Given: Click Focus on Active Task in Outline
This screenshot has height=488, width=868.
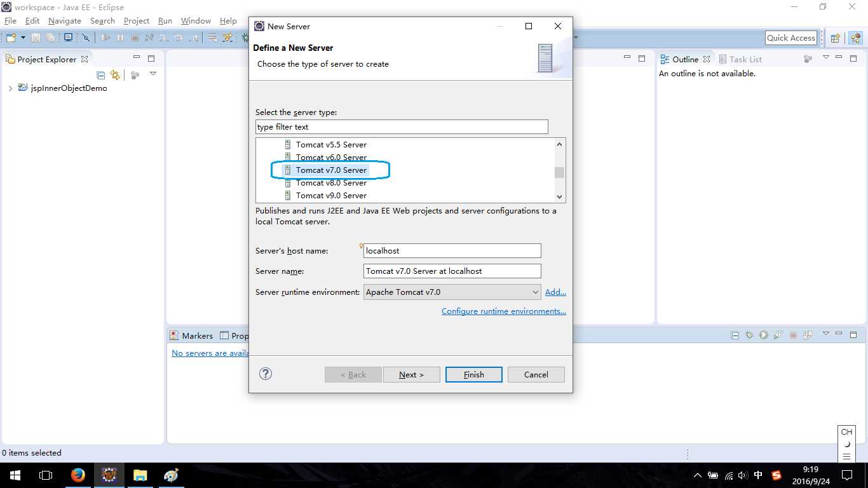Looking at the screenshot, I should pyautogui.click(x=808, y=59).
